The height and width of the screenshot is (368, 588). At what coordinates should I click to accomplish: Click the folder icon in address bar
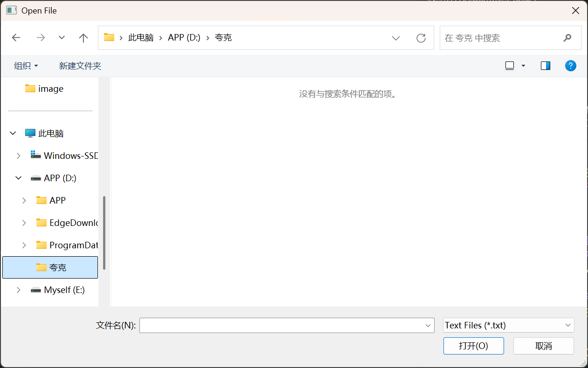(x=109, y=37)
